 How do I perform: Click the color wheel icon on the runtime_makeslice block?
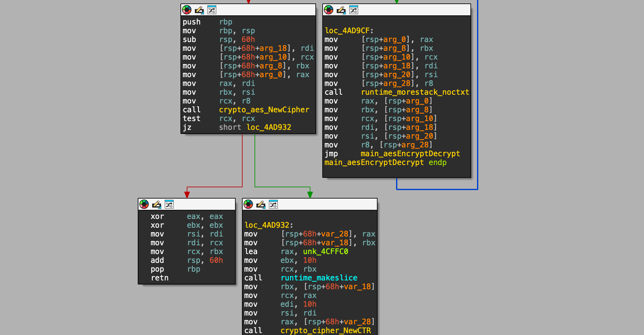[248, 205]
